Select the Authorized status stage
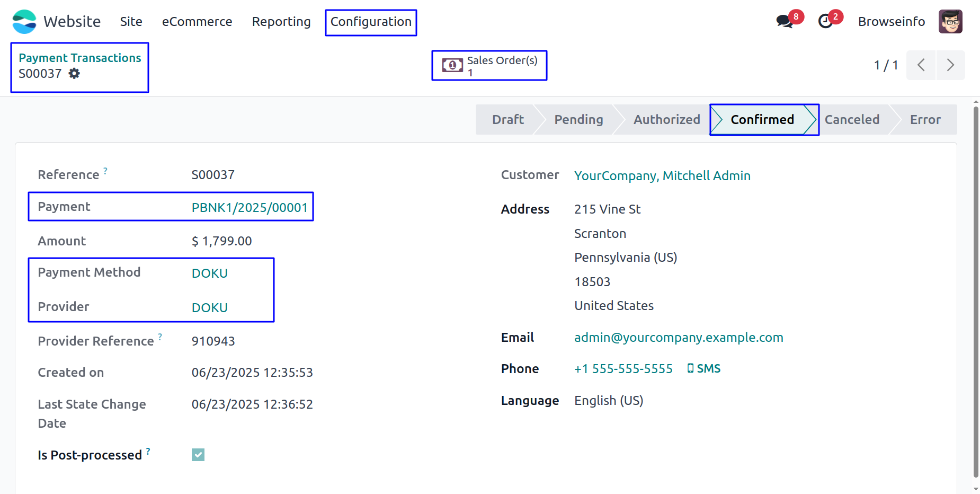This screenshot has height=494, width=980. tap(666, 120)
